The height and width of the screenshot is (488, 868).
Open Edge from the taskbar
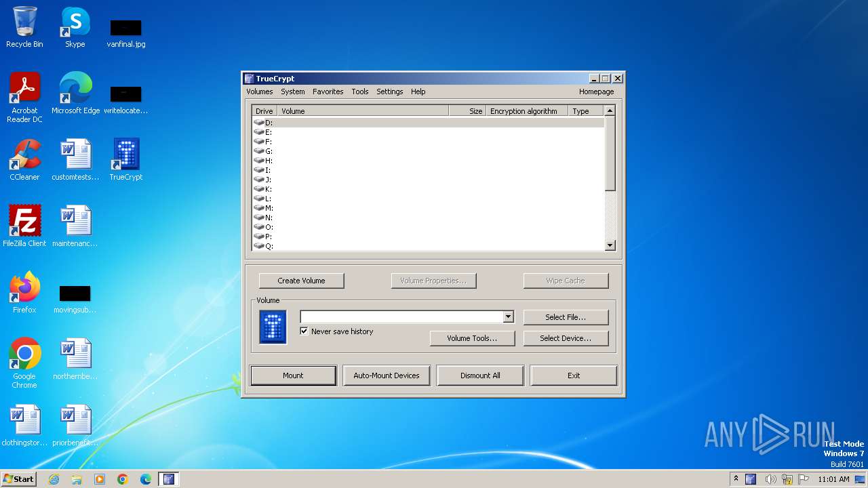(x=146, y=479)
